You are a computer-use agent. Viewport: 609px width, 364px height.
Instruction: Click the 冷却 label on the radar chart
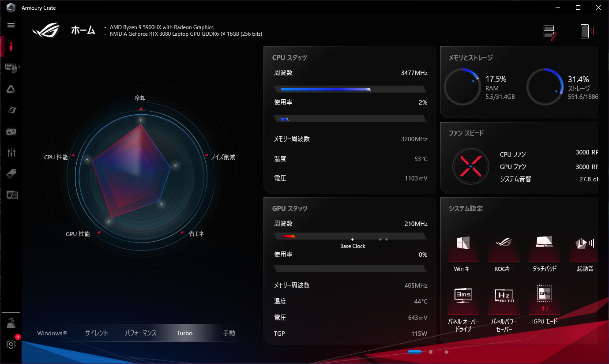pos(140,98)
